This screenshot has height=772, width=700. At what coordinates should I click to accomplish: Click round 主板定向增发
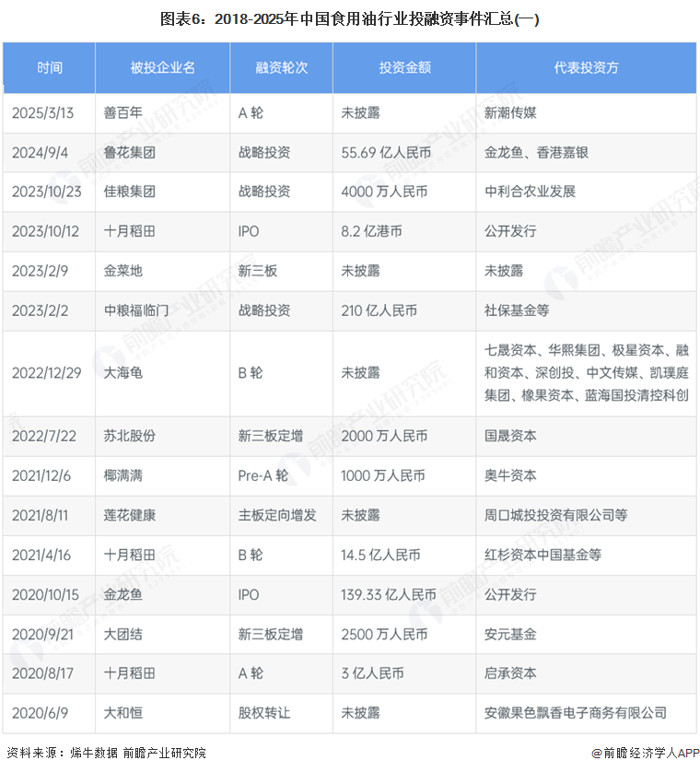277,516
